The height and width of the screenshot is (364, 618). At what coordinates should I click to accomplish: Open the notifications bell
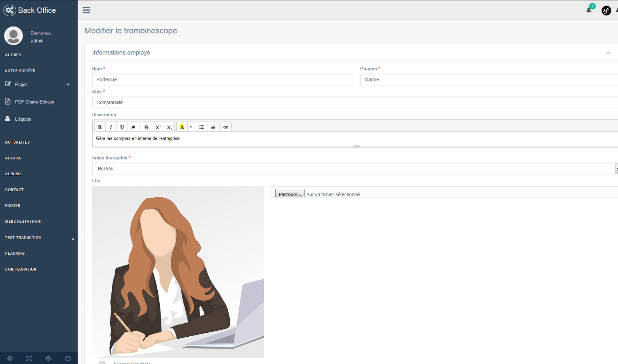[x=589, y=10]
